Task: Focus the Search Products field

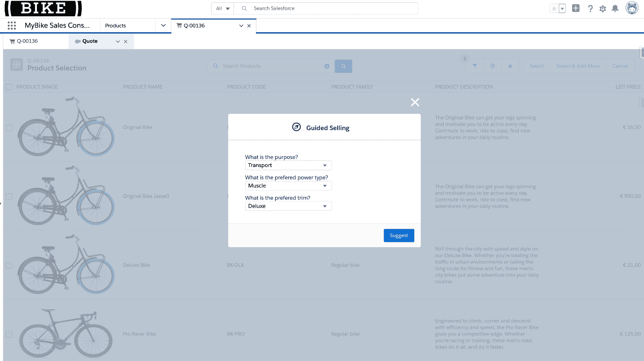Action: (x=271, y=66)
